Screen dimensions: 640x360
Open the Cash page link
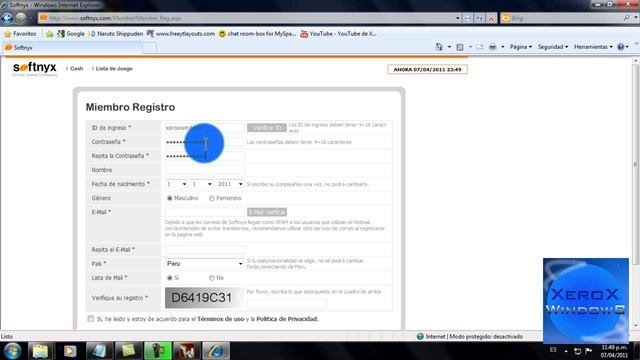pyautogui.click(x=76, y=69)
